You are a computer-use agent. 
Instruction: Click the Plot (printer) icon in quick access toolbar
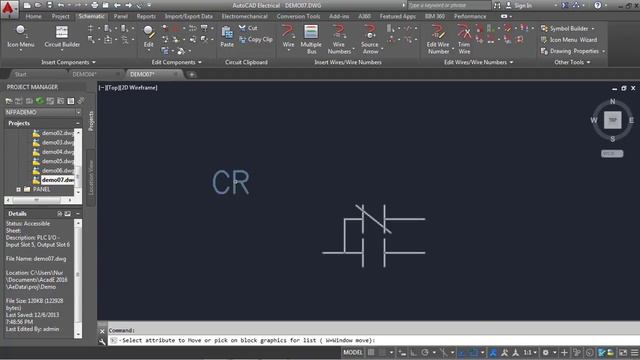point(94,5)
